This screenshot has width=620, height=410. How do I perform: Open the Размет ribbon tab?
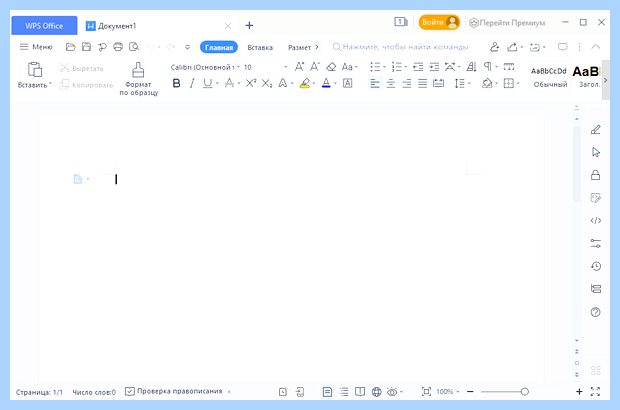(x=299, y=47)
